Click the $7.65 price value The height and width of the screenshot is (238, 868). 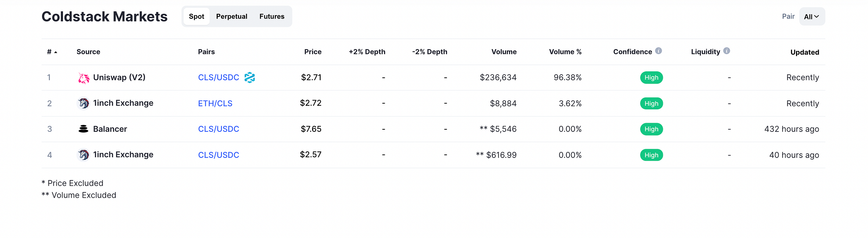[311, 129]
